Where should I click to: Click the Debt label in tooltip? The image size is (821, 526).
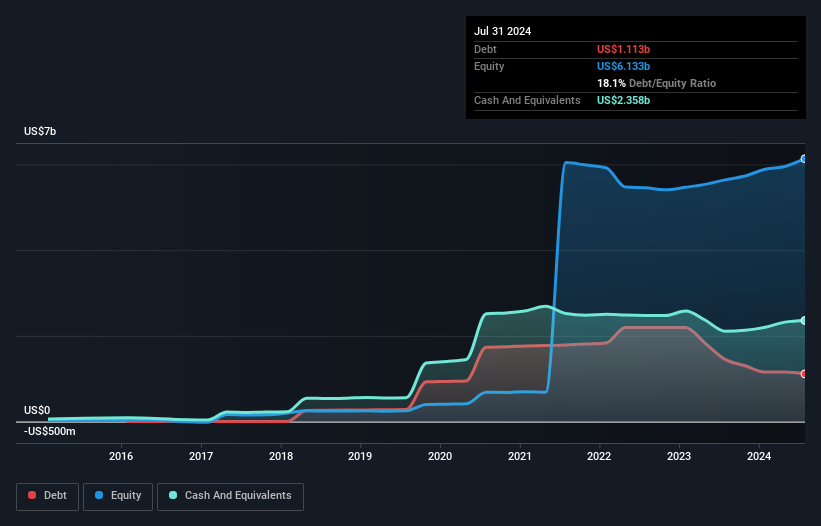pyautogui.click(x=485, y=49)
